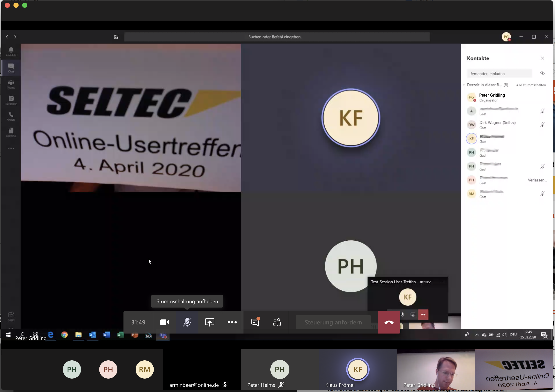The image size is (555, 392).
Task: Click Alle stummschalten
Action: pyautogui.click(x=531, y=85)
